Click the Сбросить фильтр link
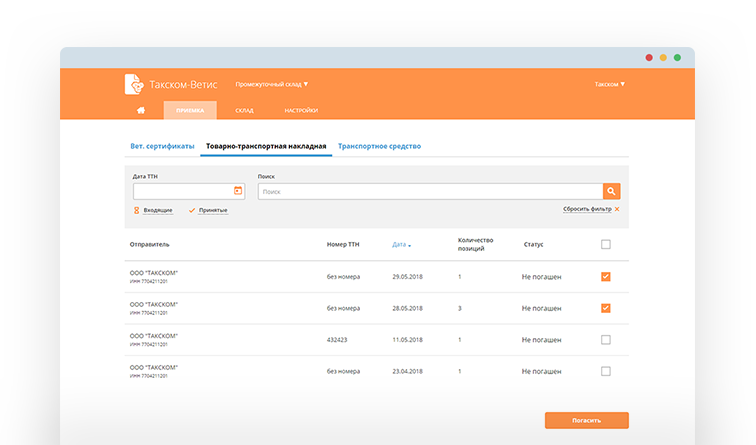 (x=586, y=209)
